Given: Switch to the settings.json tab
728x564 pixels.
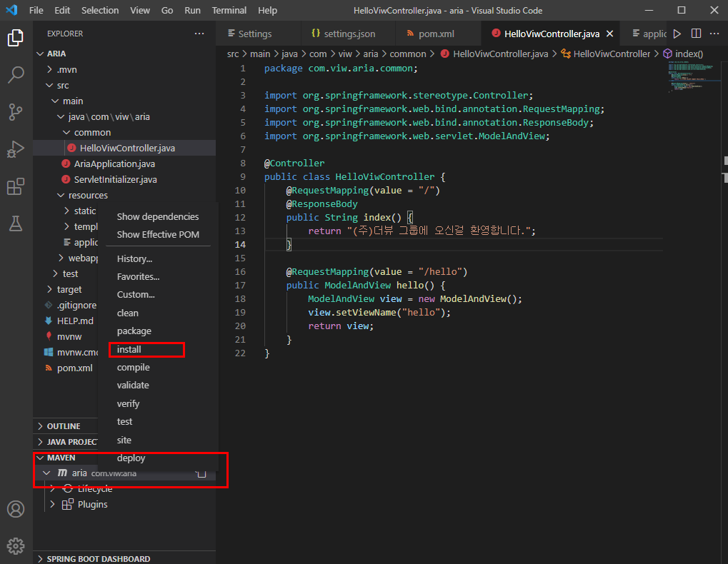Looking at the screenshot, I should click(x=349, y=34).
